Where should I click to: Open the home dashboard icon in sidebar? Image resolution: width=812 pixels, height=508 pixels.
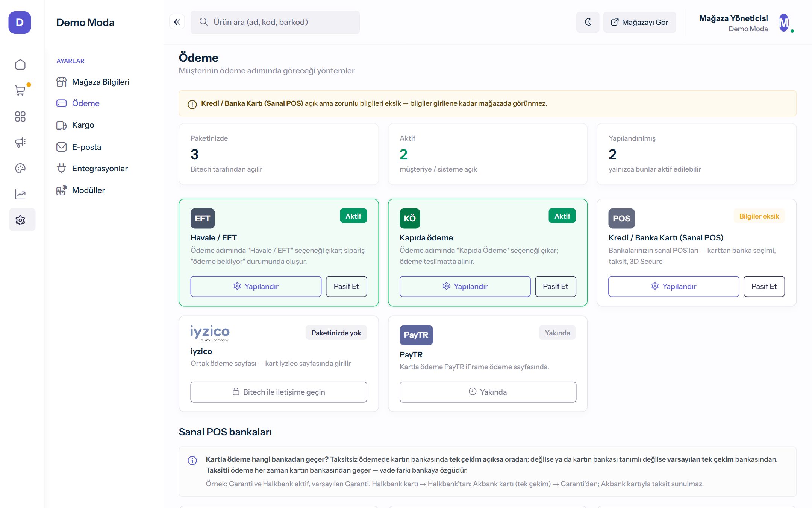[x=20, y=65]
